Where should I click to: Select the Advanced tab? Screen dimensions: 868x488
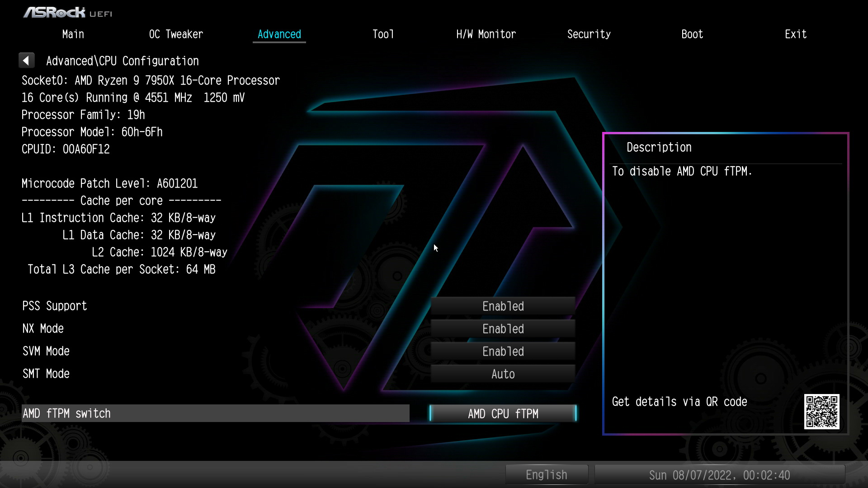[x=279, y=34]
